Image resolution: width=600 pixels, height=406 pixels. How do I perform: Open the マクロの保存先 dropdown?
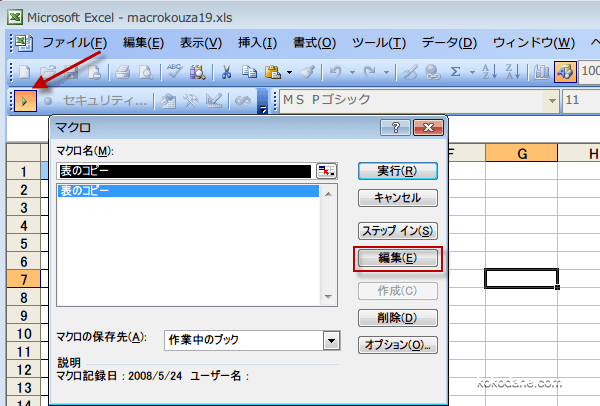point(331,340)
